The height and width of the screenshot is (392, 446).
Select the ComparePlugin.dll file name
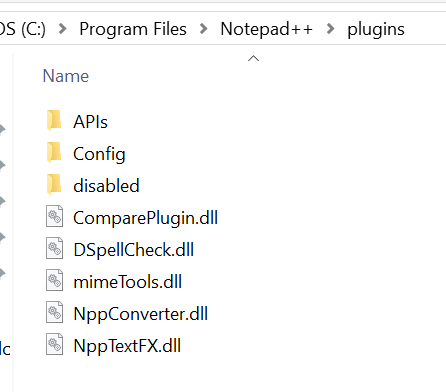(x=146, y=218)
